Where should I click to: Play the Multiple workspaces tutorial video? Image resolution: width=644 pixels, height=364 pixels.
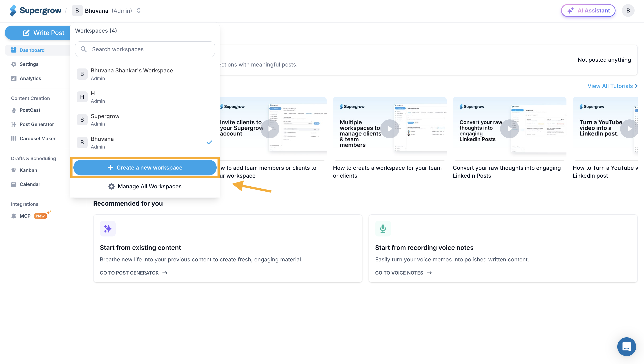[390, 129]
